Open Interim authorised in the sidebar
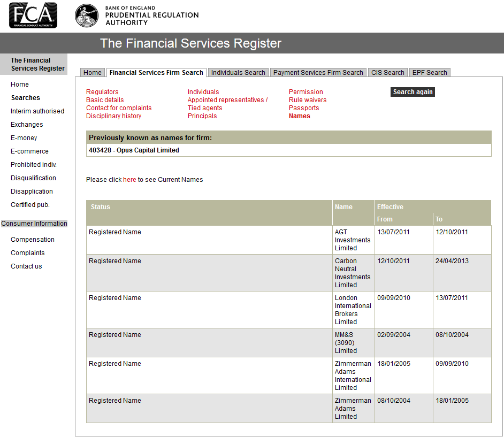 (37, 111)
